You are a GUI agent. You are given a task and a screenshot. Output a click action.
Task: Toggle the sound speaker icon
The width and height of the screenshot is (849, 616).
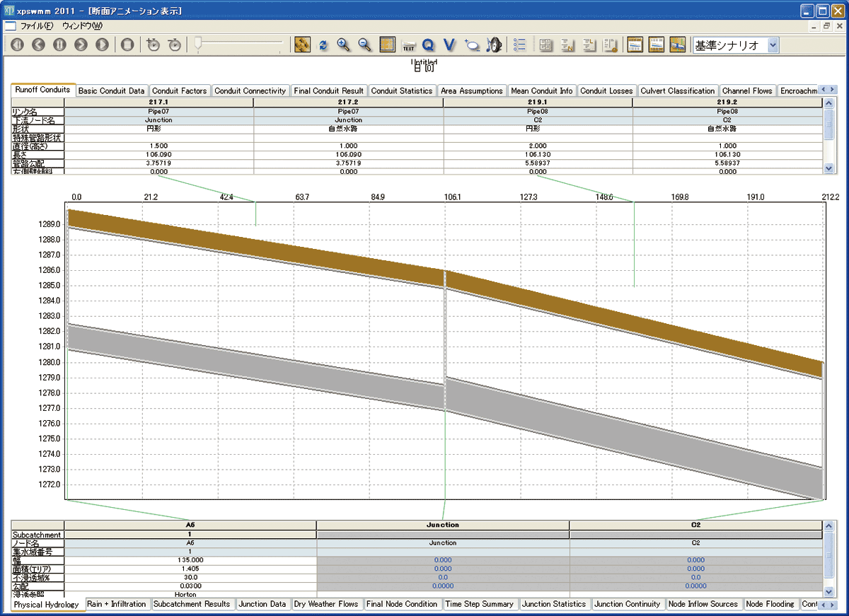493,45
